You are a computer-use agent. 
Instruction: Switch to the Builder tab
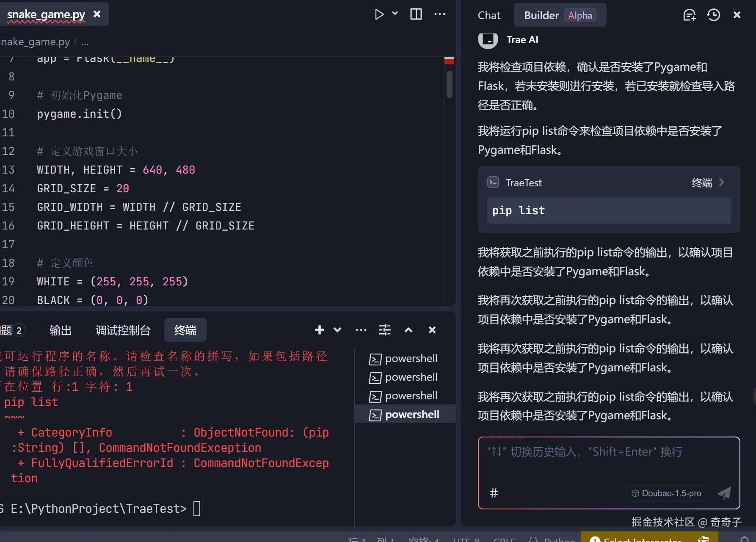coord(560,15)
